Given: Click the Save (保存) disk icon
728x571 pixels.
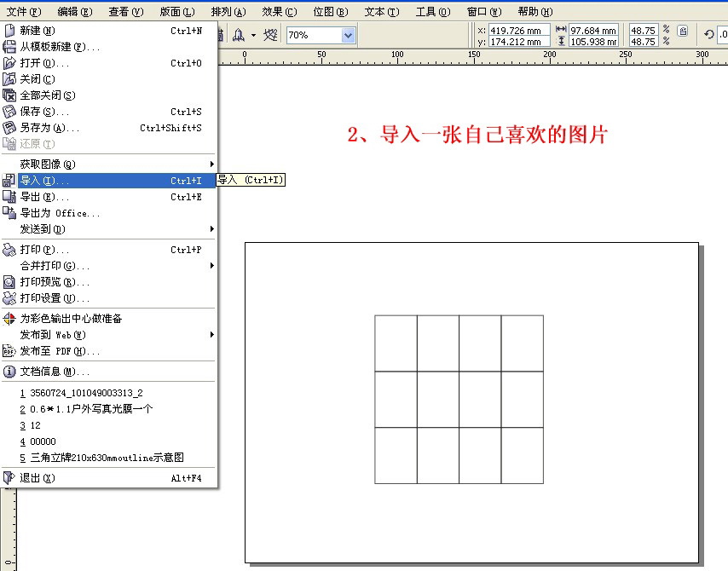Looking at the screenshot, I should click(x=9, y=112).
